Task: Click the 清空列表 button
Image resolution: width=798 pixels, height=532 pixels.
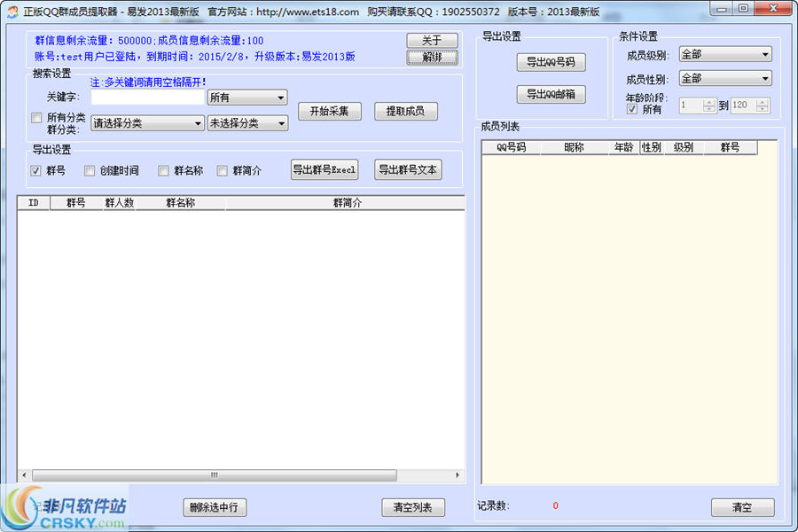Action: (x=412, y=507)
